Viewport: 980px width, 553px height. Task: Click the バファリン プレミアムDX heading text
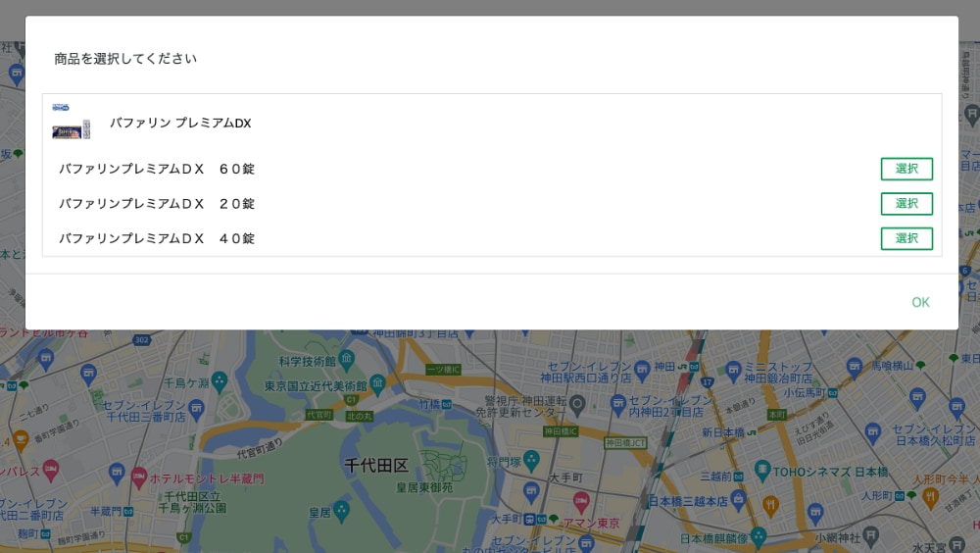pyautogui.click(x=180, y=124)
